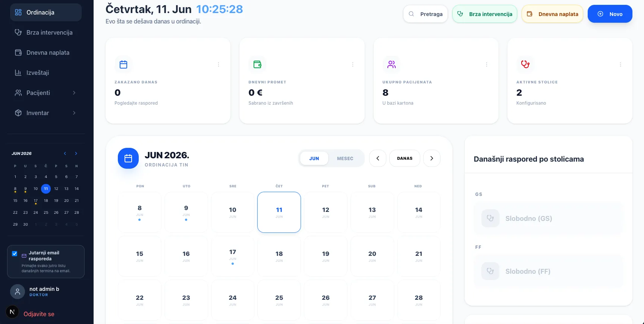
Task: Open options menu of Zakazano danas card
Action: pos(219,64)
